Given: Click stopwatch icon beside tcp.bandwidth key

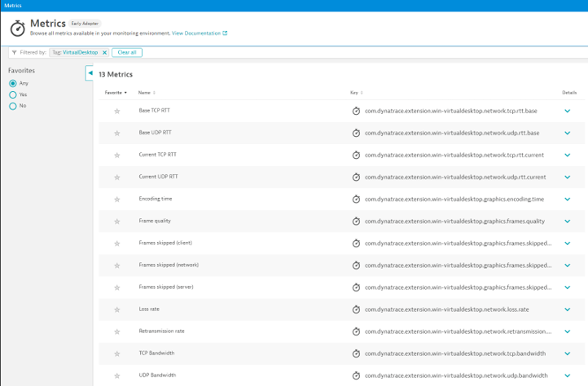Looking at the screenshot, I should click(x=356, y=353).
